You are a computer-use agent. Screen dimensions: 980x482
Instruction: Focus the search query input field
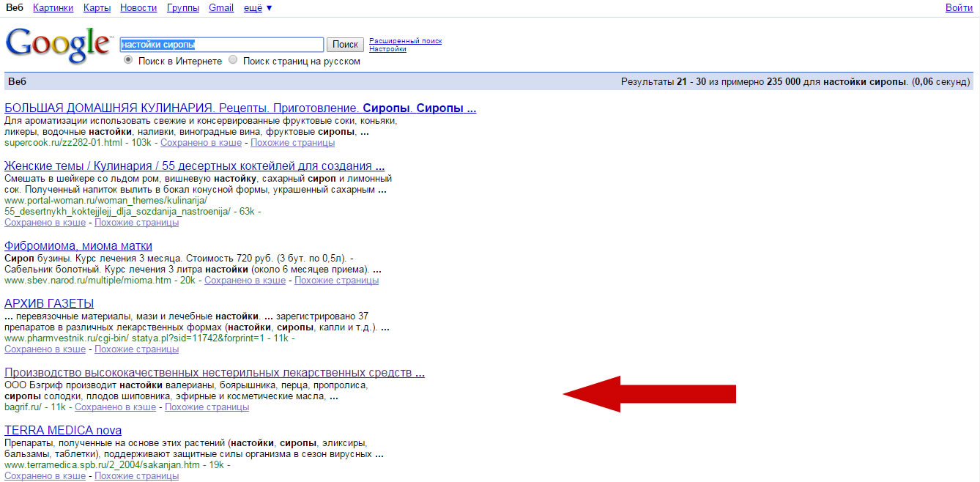click(x=222, y=45)
